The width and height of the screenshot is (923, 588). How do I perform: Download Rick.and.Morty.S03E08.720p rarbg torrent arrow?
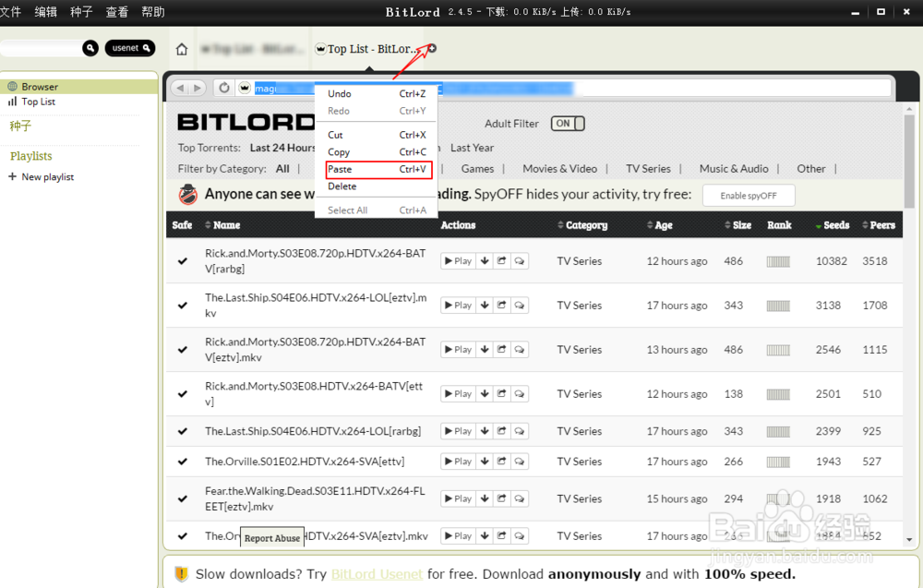coord(485,260)
